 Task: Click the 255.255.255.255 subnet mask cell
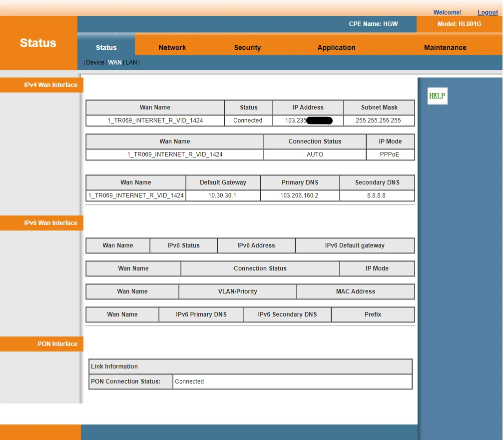pyautogui.click(x=379, y=120)
